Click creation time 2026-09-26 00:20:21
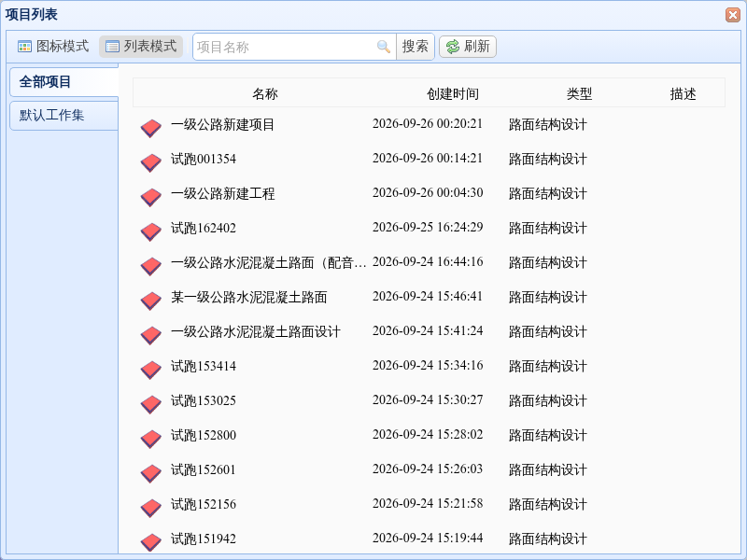The width and height of the screenshot is (747, 560). pyautogui.click(x=428, y=124)
